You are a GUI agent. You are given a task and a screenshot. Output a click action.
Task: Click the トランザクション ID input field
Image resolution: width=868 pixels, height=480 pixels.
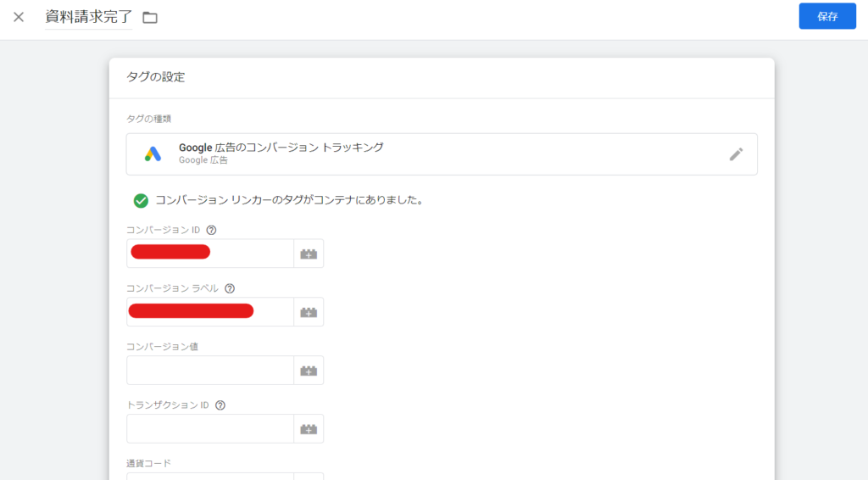pyautogui.click(x=209, y=429)
